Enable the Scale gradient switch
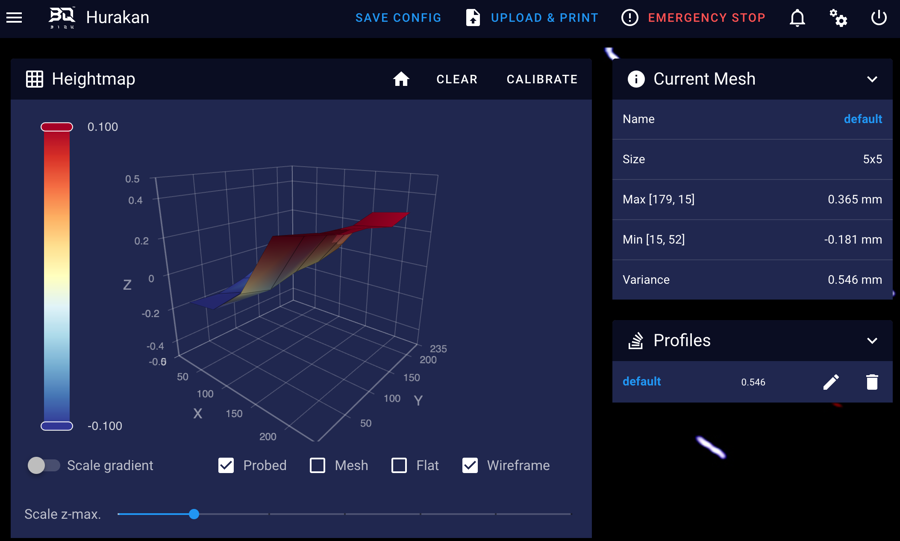 (43, 465)
